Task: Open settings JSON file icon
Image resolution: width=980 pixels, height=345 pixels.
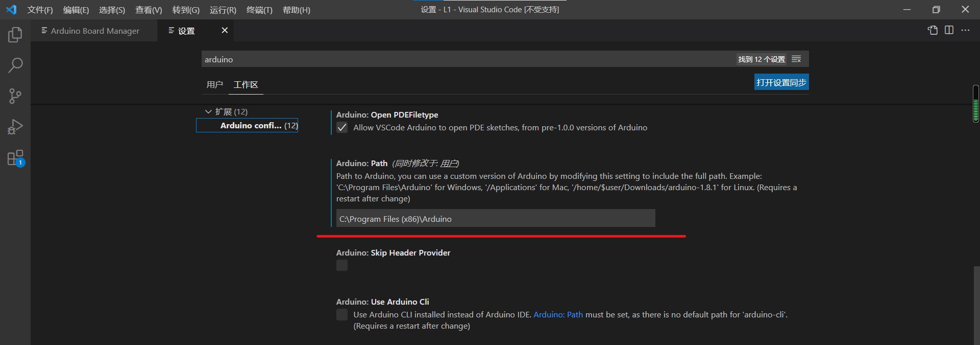Action: click(933, 30)
